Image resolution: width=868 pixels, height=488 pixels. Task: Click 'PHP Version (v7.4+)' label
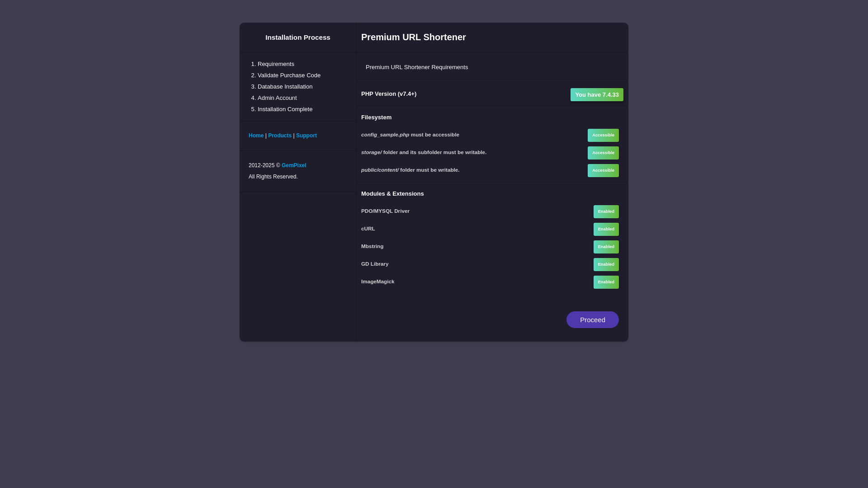[x=389, y=94]
